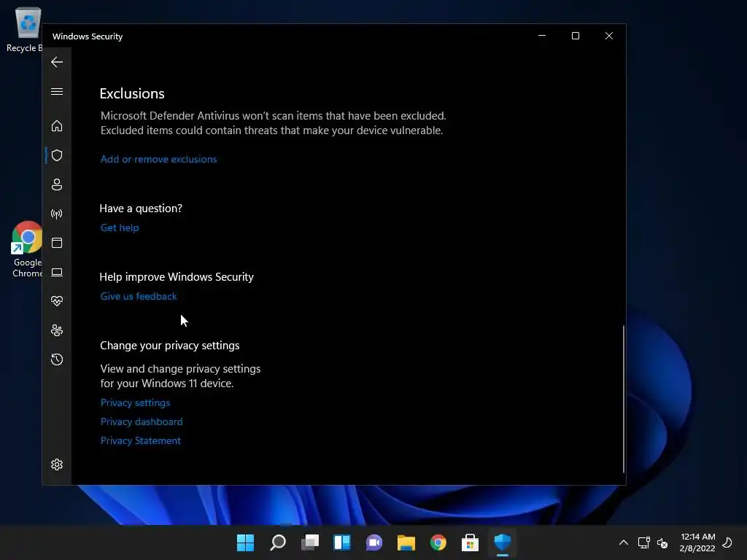Open Device performance & health heart icon
Image resolution: width=747 pixels, height=560 pixels.
[57, 301]
